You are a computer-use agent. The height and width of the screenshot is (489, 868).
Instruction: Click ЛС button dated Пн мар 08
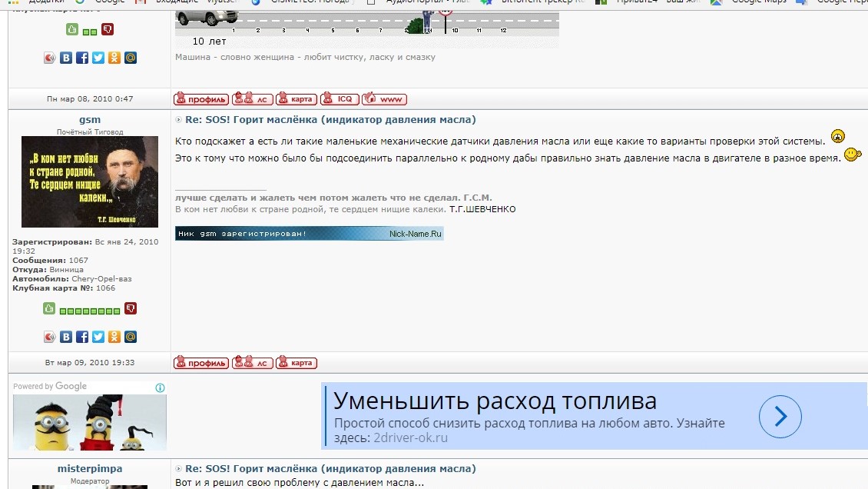click(253, 99)
